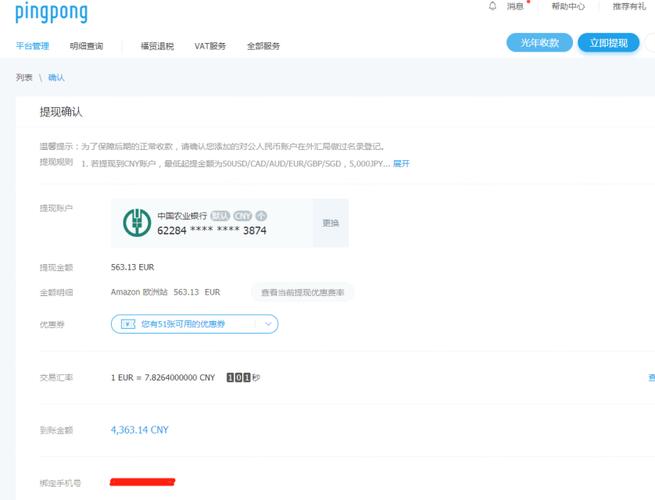Click 列表 in breadcrumb
Image resolution: width=655 pixels, height=500 pixels.
click(24, 77)
